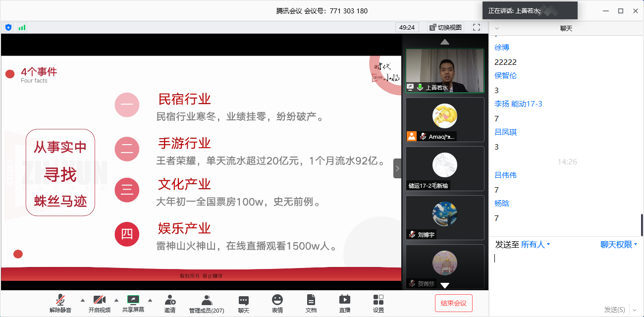Click the red 结束会议 button
Viewport: 644px width, 317px height.
click(453, 303)
